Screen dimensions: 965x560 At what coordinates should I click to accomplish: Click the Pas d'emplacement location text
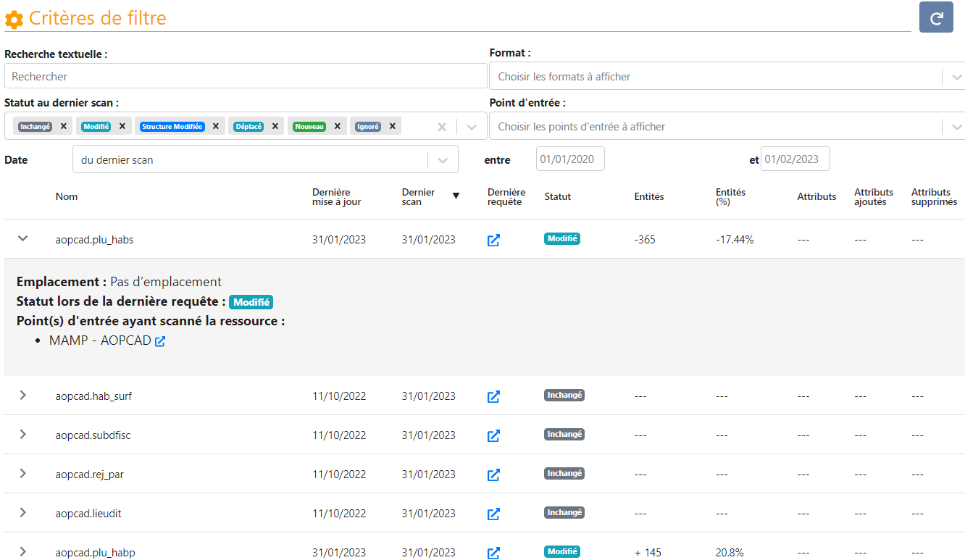point(166,282)
